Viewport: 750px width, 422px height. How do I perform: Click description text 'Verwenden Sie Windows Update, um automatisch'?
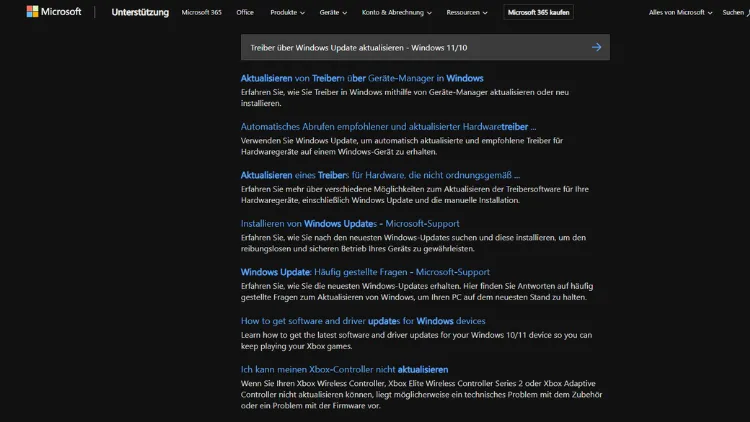[402, 146]
